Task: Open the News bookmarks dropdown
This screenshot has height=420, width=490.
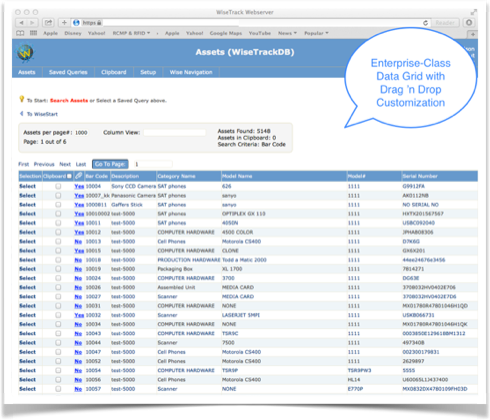Action: [x=287, y=33]
